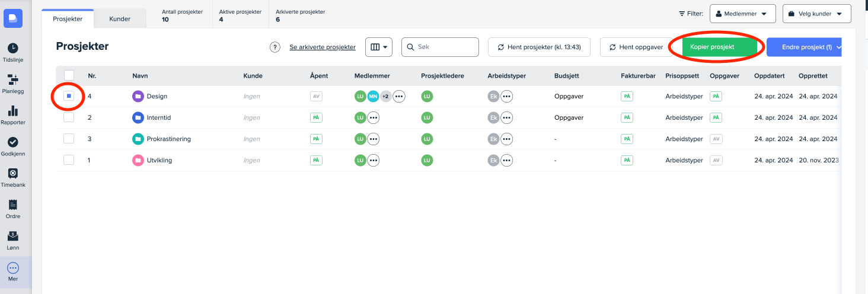Viewport: 868px width, 294px height.
Task: Uncheck the Design project checkbox
Action: point(69,96)
